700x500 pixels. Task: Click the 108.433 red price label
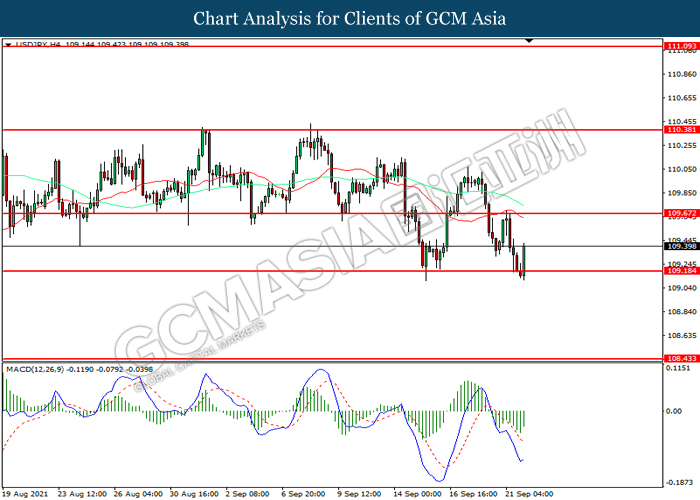tap(682, 358)
